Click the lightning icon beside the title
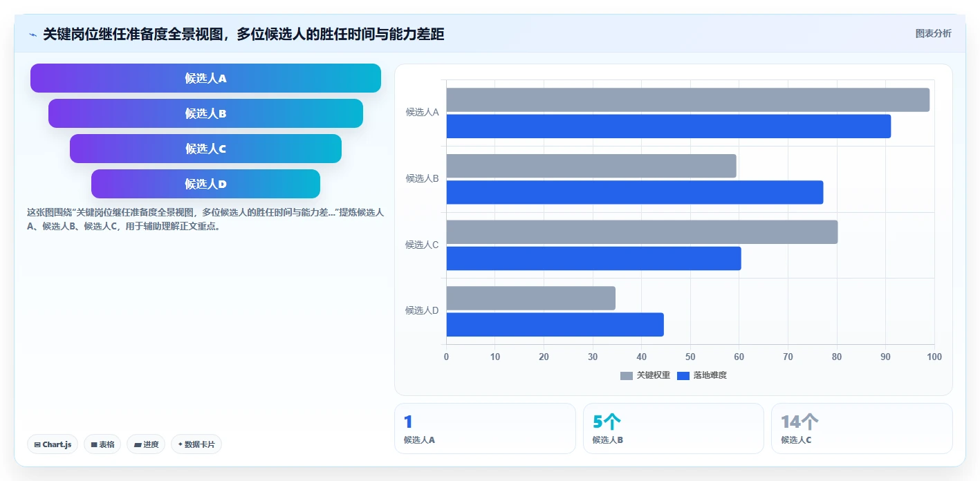 coord(33,34)
